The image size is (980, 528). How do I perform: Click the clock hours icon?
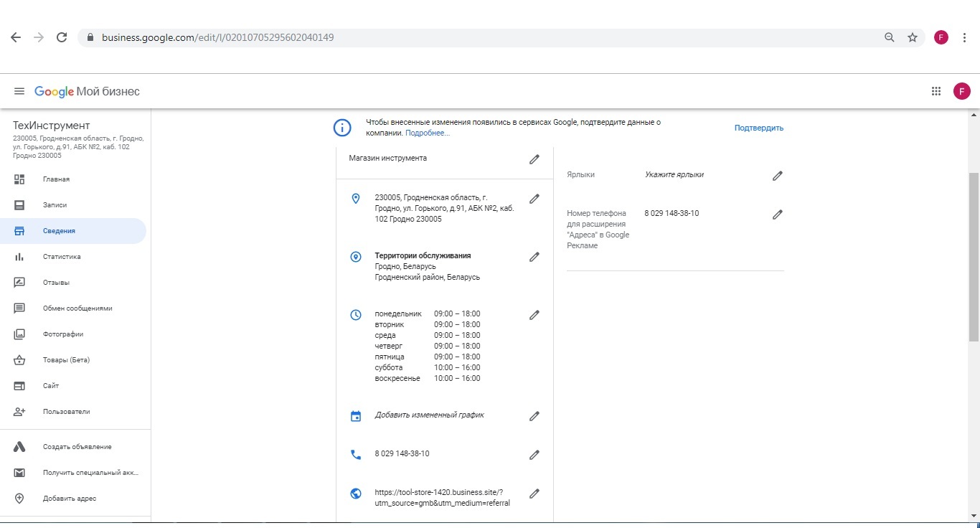pyautogui.click(x=355, y=315)
